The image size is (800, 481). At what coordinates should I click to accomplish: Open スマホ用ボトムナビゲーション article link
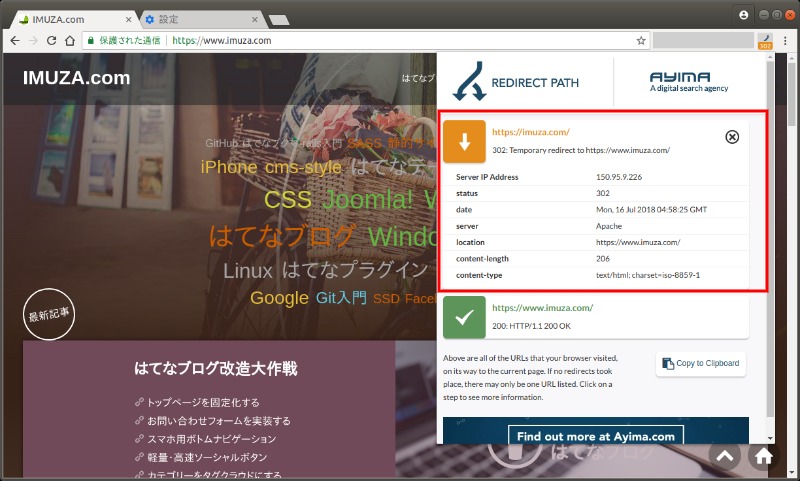pyautogui.click(x=211, y=439)
